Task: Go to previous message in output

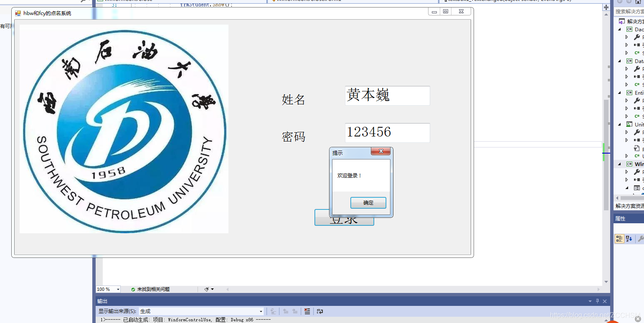Action: coord(286,311)
